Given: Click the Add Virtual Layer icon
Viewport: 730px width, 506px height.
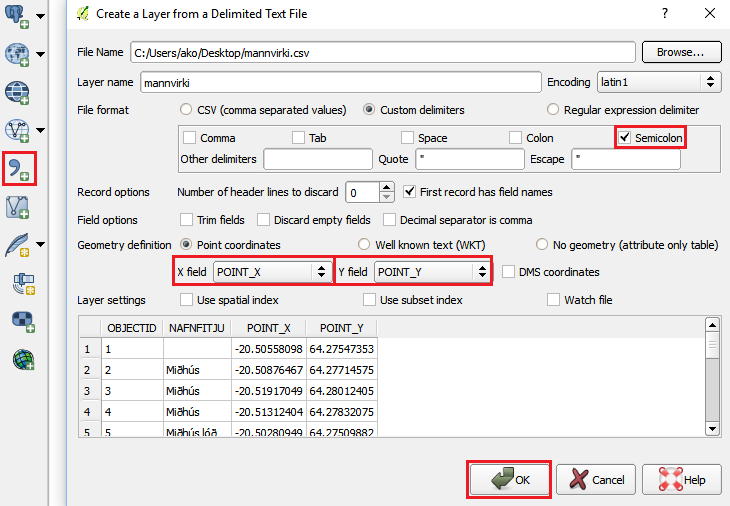Looking at the screenshot, I should (x=17, y=207).
